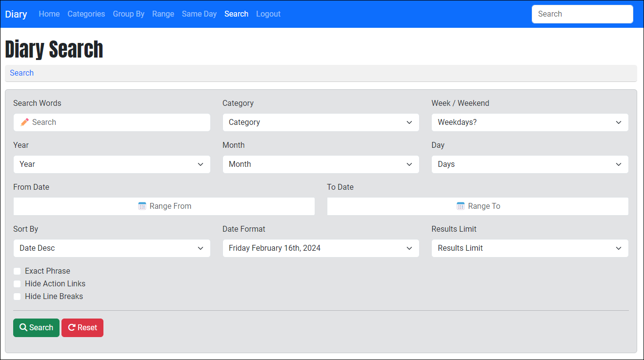644x360 pixels.
Task: Click the Week / Weekend label
Action: [x=460, y=103]
